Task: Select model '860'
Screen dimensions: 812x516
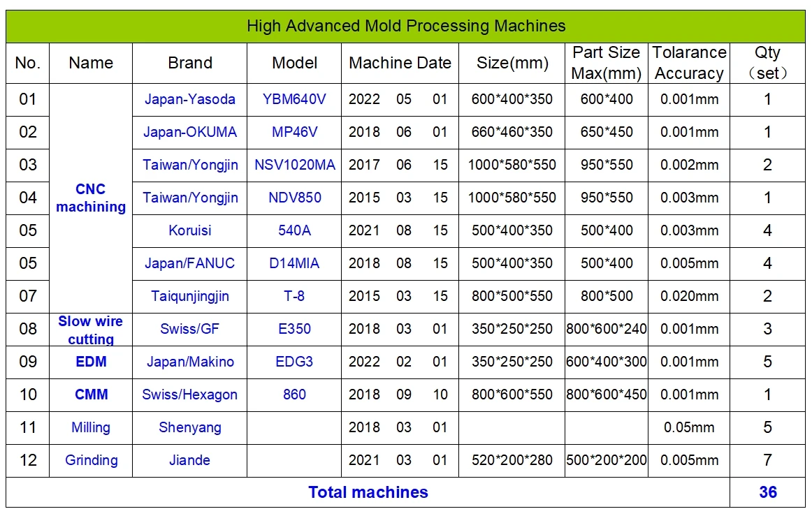Action: pos(294,395)
